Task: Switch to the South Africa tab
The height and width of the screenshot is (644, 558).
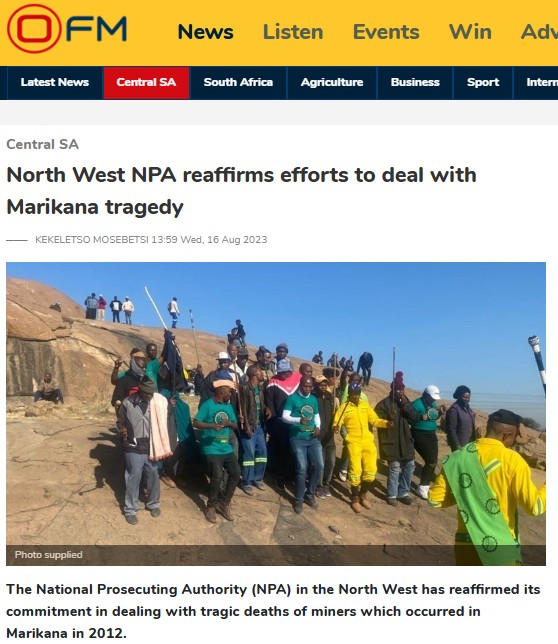Action: point(238,83)
